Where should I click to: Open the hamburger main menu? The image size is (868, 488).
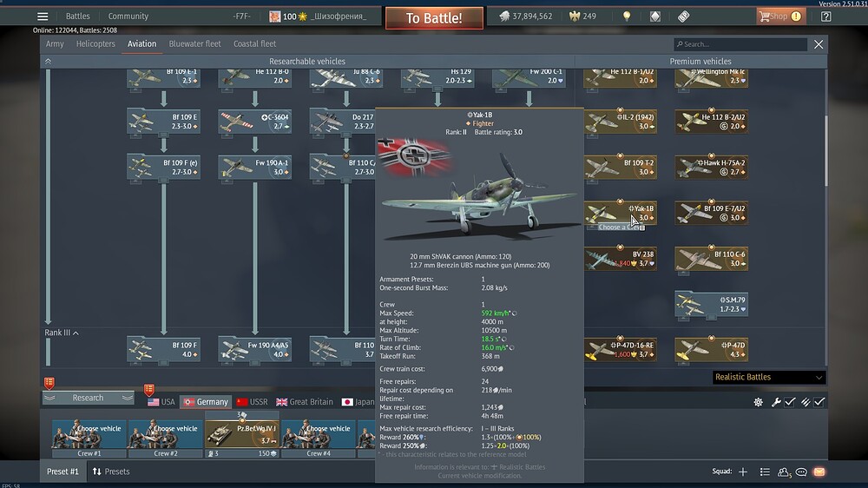(x=43, y=16)
